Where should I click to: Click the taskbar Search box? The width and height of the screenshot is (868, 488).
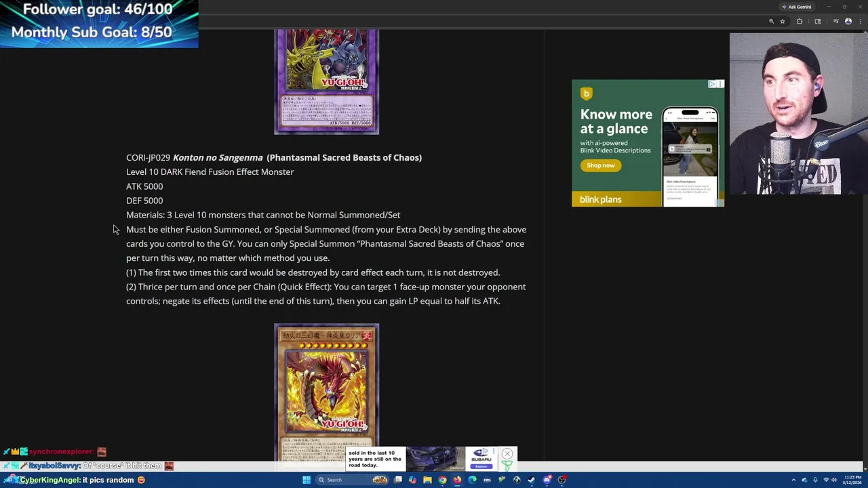353,480
